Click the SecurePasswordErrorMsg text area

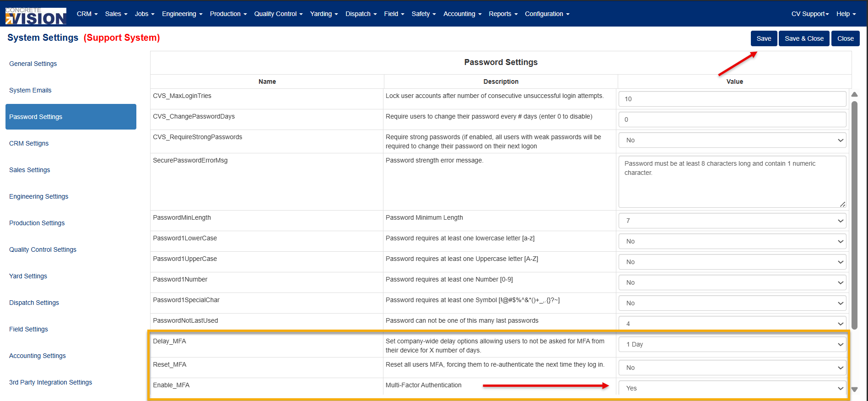tap(732, 182)
